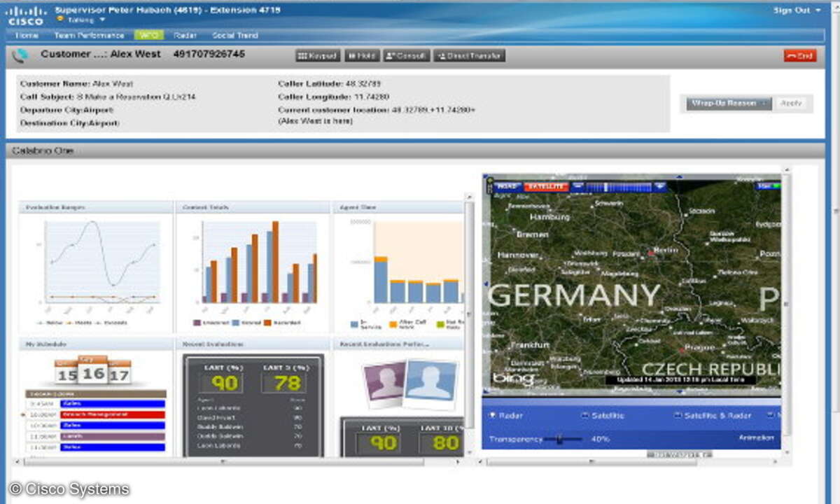
Task: Open the Radar tab
Action: (x=185, y=35)
